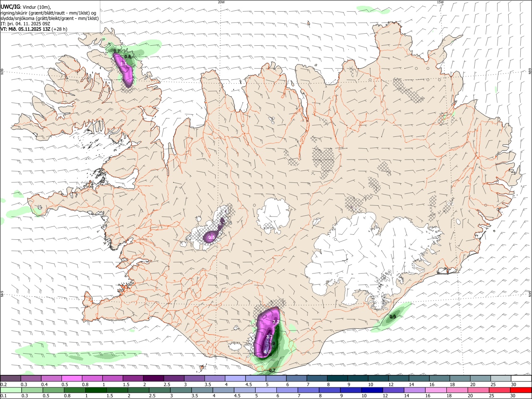This screenshot has width=532, height=399.
Task: Pick the 25 red-pink swatch in the bottom legend row
Action: 499,390
